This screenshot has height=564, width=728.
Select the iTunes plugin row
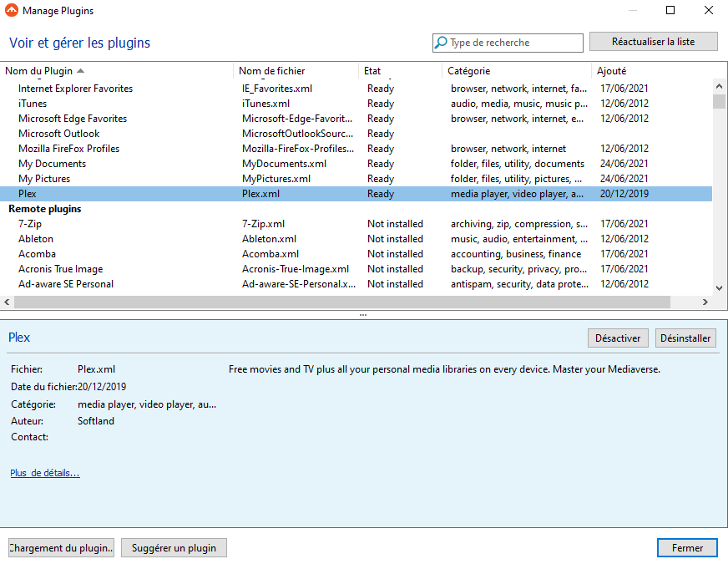tap(356, 103)
